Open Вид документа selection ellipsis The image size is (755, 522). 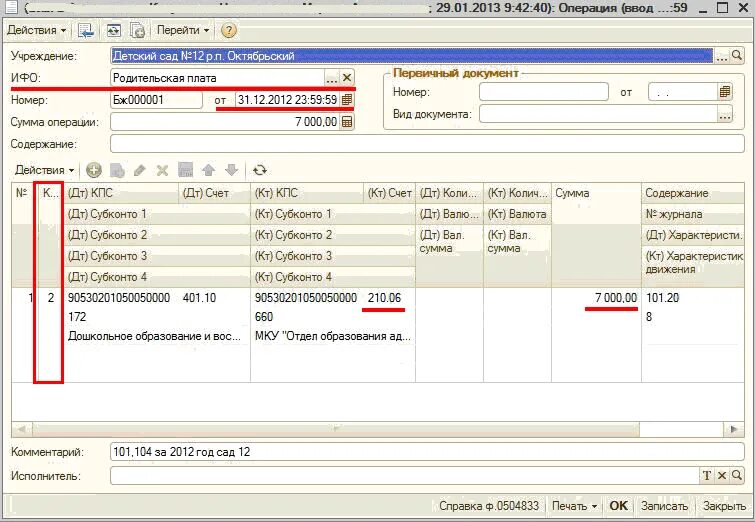pyautogui.click(x=725, y=115)
